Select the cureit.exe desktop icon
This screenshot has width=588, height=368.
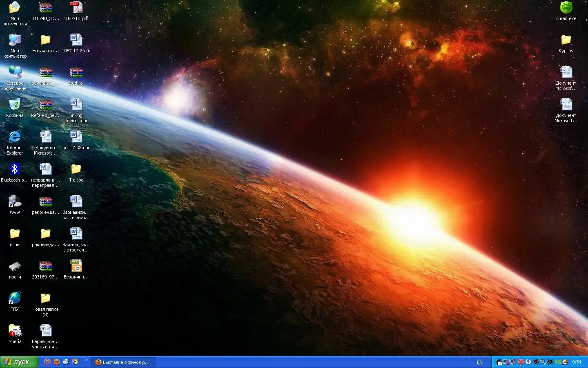click(x=566, y=8)
